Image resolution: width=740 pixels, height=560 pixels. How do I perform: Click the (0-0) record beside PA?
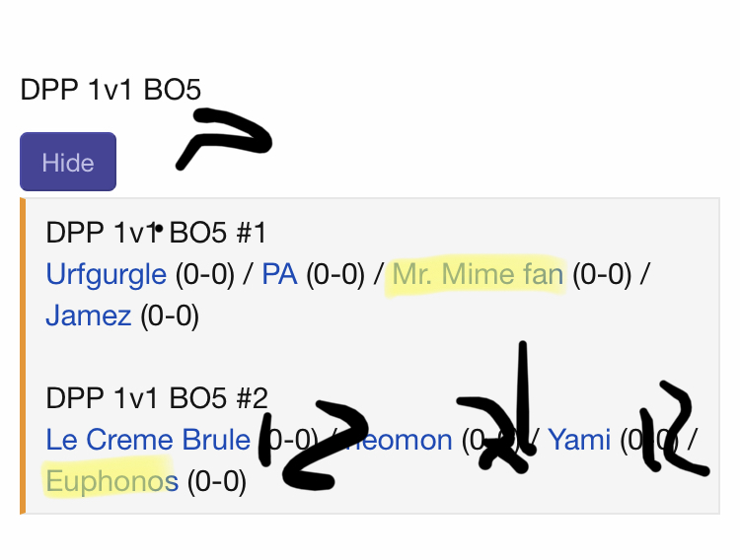coord(335,274)
